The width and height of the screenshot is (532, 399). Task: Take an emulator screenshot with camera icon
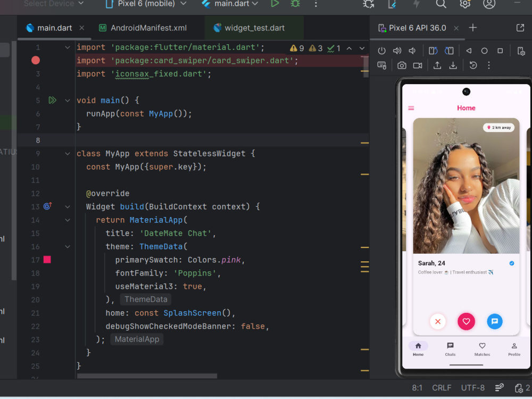pyautogui.click(x=402, y=65)
